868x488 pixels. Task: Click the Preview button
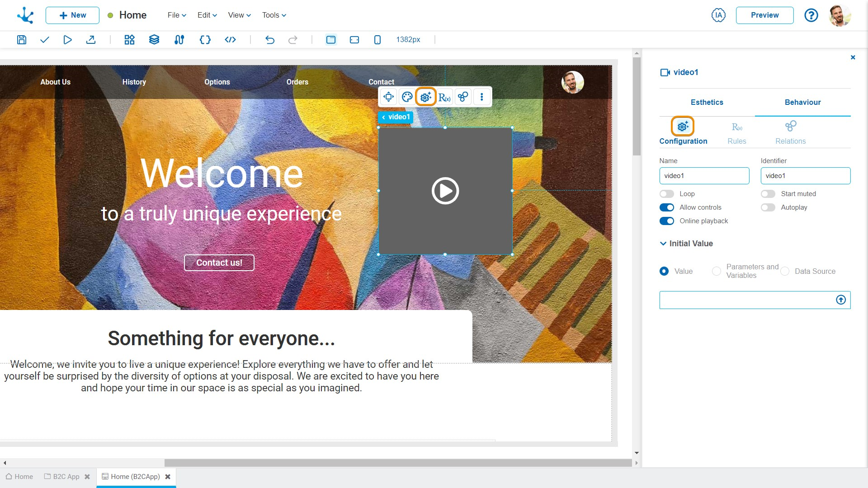(x=764, y=15)
